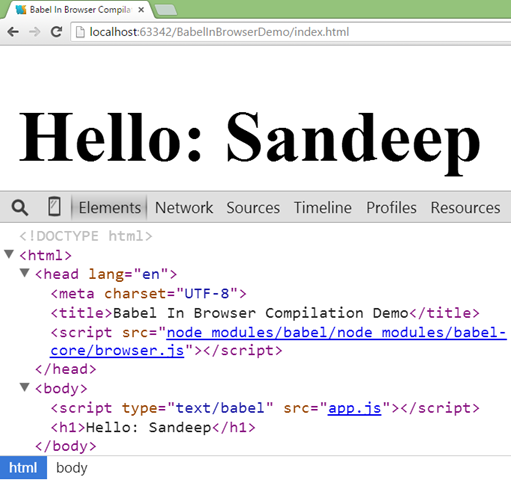This screenshot has height=480, width=511.
Task: Select the closing head tag line
Action: [66, 369]
